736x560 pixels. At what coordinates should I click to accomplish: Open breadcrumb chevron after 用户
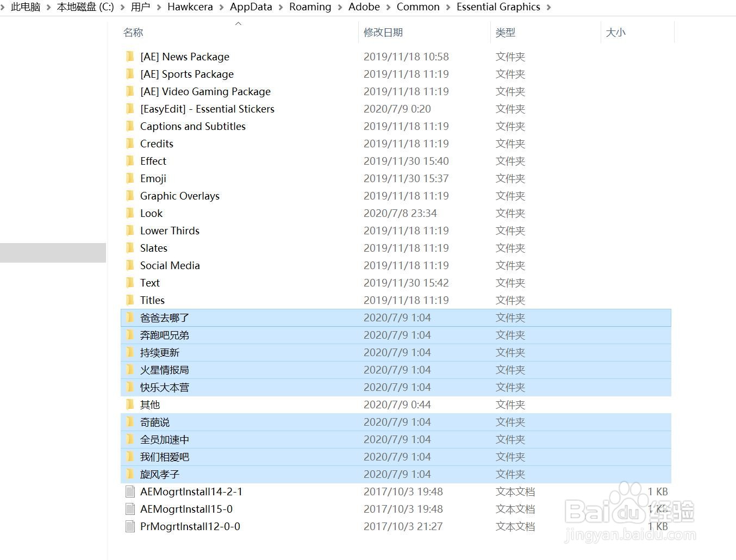[159, 7]
